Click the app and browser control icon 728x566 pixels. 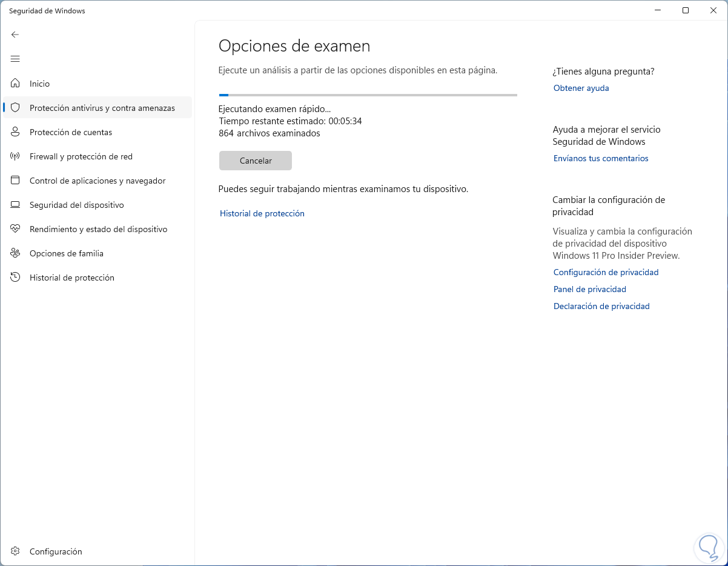point(16,181)
